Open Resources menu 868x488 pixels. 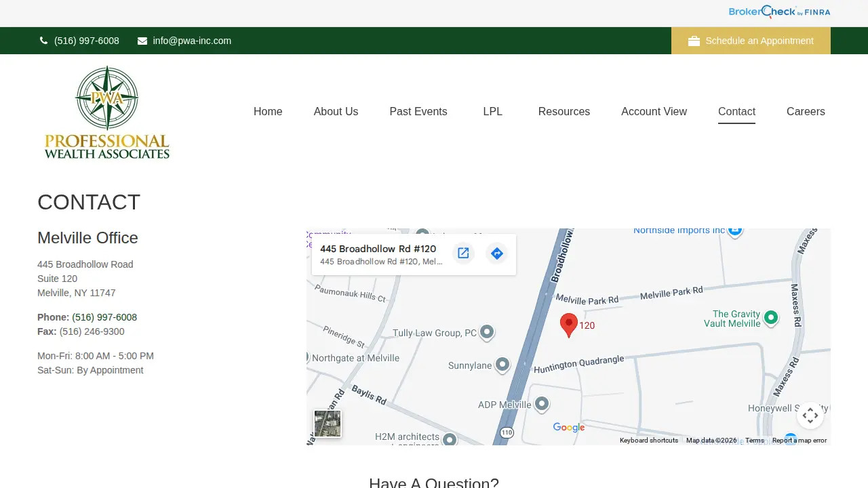click(564, 111)
